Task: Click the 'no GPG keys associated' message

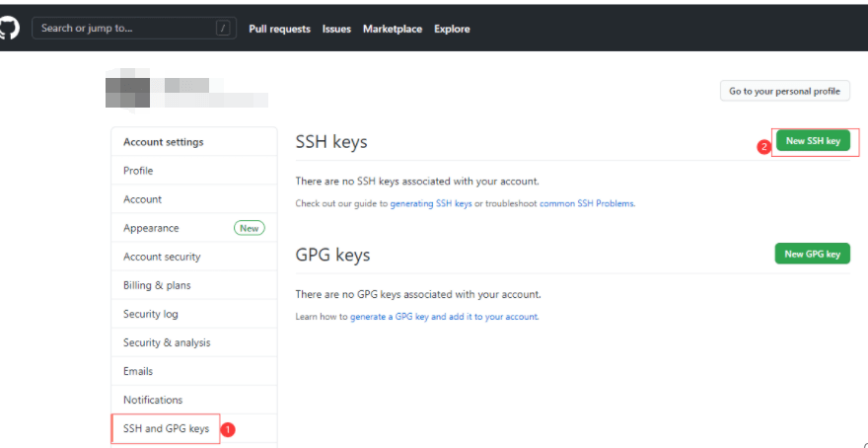Action: (418, 294)
